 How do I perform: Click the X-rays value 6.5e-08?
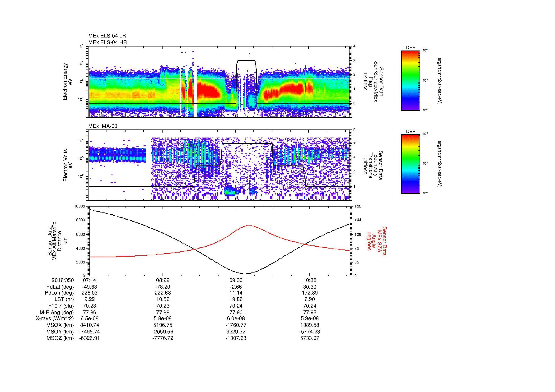(x=90, y=318)
